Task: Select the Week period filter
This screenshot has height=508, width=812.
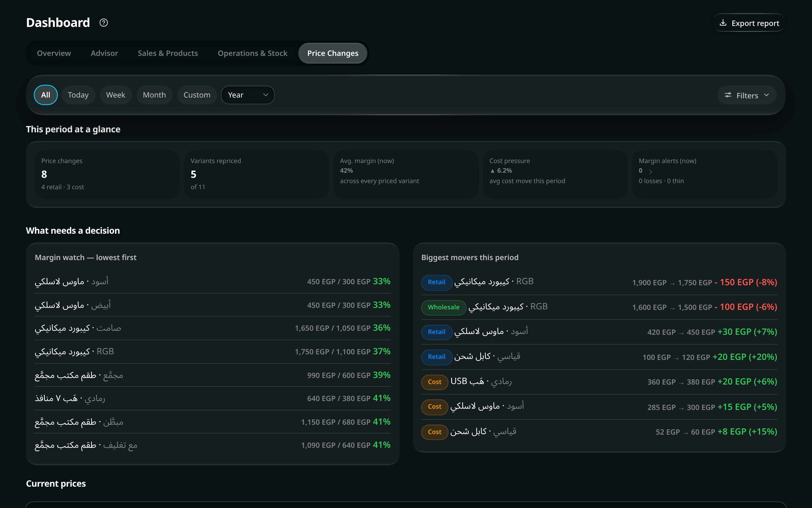Action: pyautogui.click(x=115, y=95)
